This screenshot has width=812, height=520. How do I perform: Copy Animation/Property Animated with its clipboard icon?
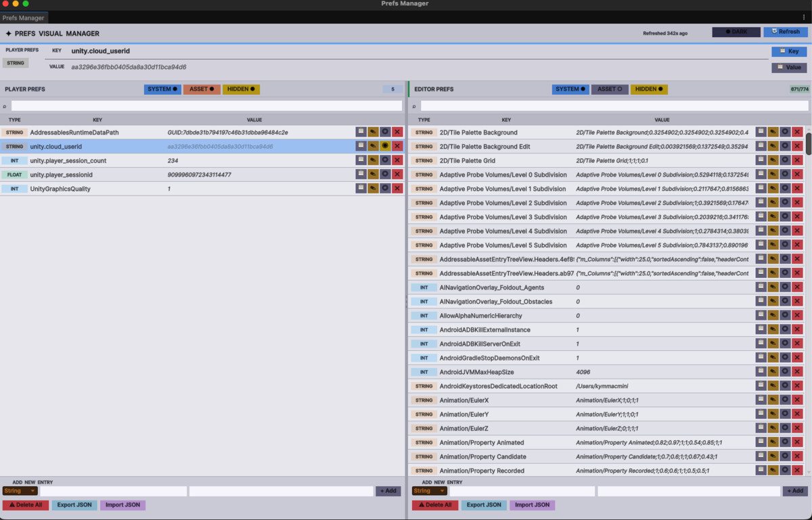[x=761, y=442]
